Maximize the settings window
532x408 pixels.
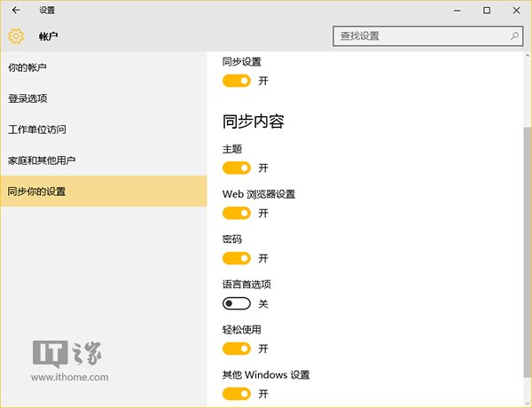tap(487, 11)
